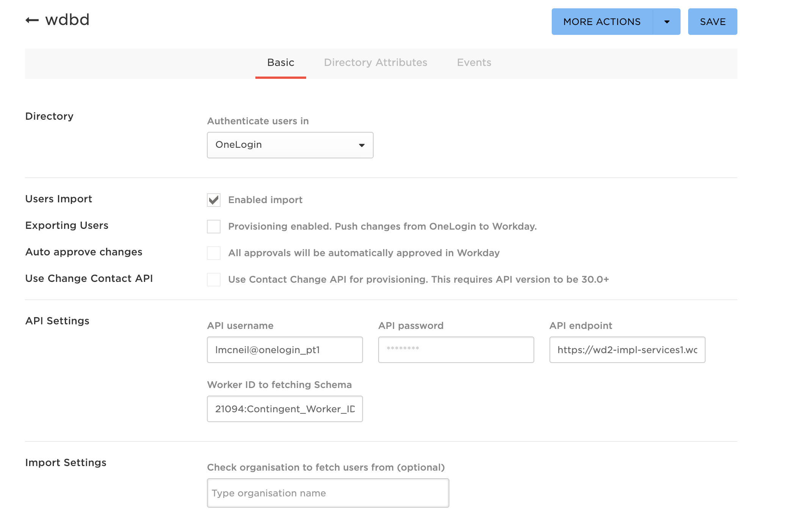The image size is (795, 532).
Task: Open the Events tab
Action: pyautogui.click(x=474, y=63)
